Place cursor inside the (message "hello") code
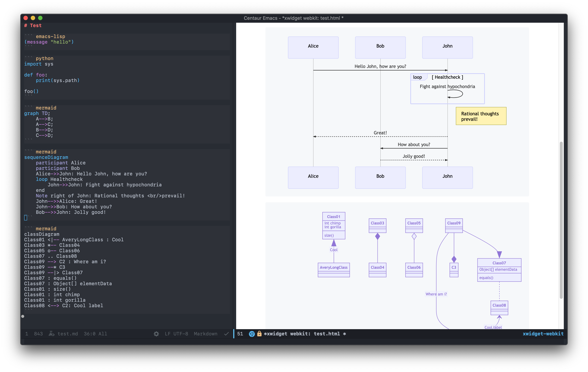The width and height of the screenshot is (588, 372). pyautogui.click(x=49, y=42)
